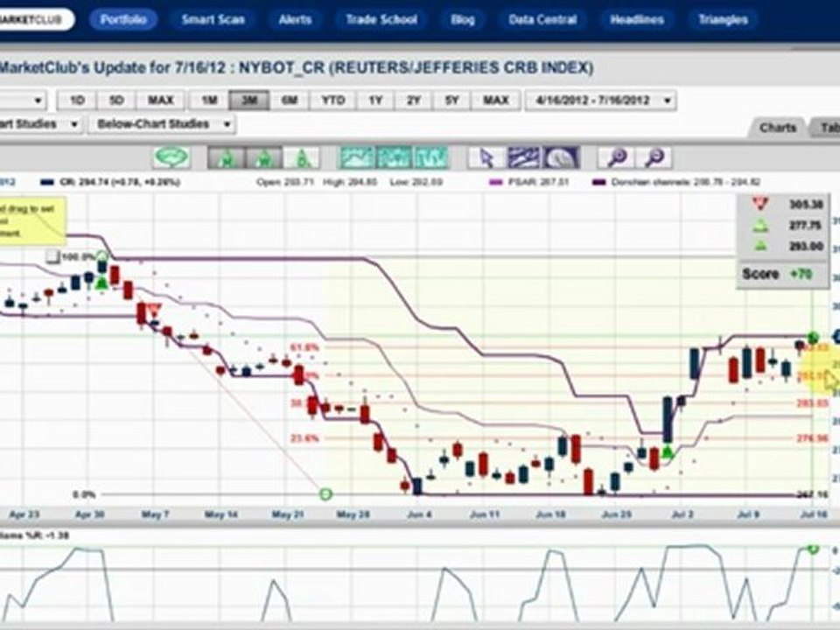
Task: Click the 61.8% Fibonacci level label
Action: pos(304,347)
